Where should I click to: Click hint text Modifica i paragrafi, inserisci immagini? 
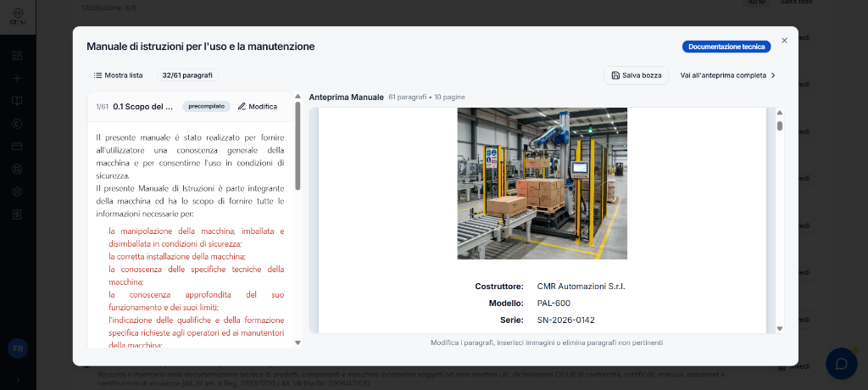point(547,343)
